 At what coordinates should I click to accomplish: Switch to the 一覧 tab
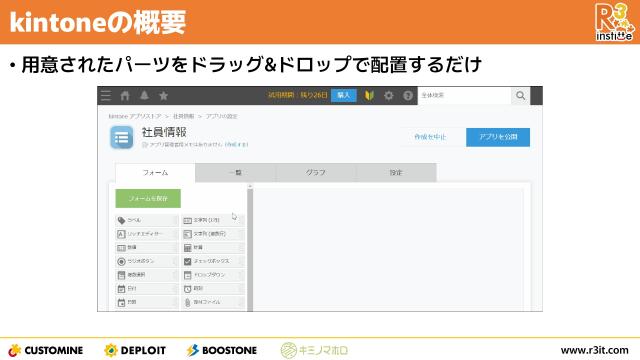point(236,173)
